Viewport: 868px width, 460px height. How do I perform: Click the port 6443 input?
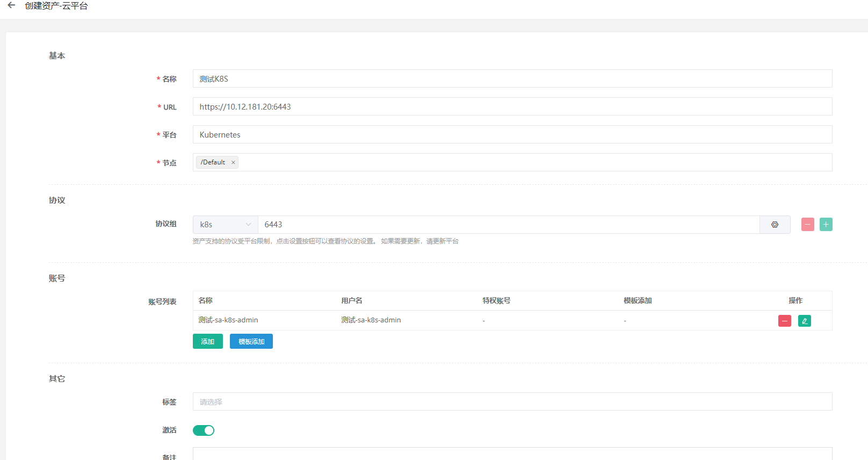click(509, 225)
